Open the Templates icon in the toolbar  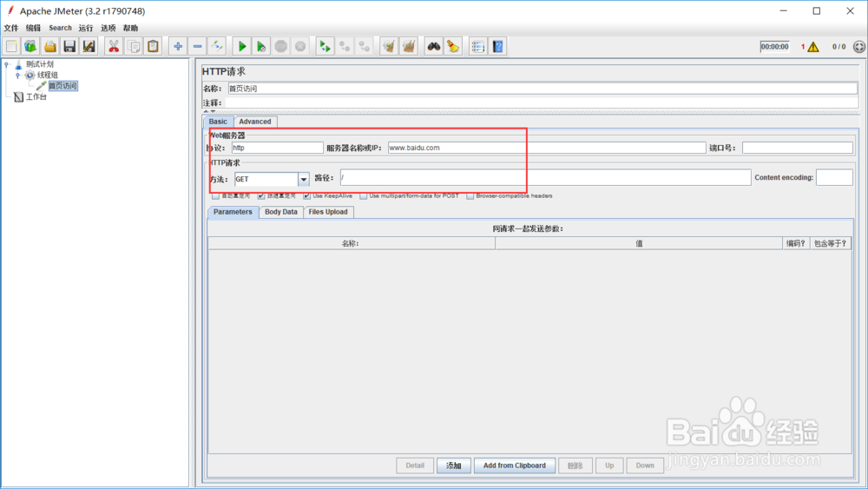point(30,47)
